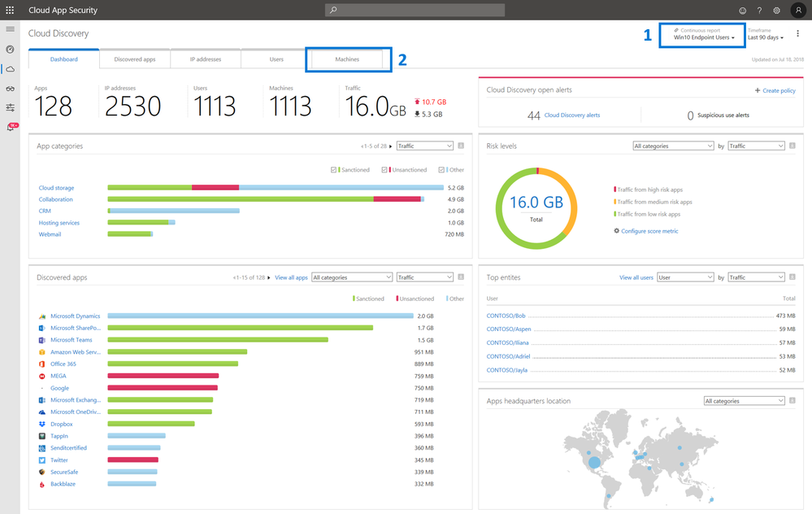This screenshot has height=514, width=812.
Task: Toggle the hamburger navigation menu
Action: pos(10,29)
